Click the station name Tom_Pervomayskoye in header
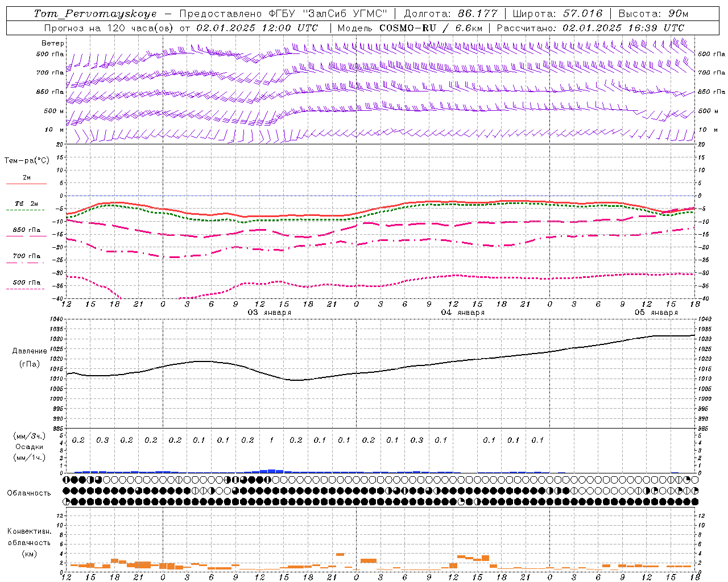This screenshot has height=582, width=728. (x=95, y=14)
